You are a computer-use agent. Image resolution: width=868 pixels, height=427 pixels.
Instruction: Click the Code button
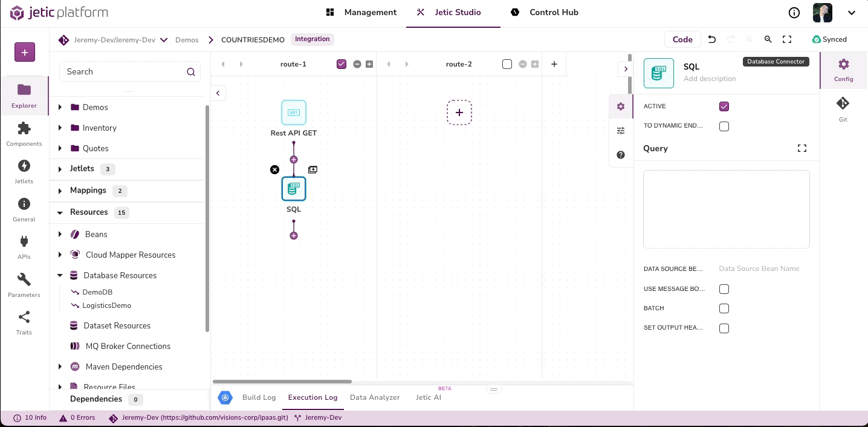682,39
